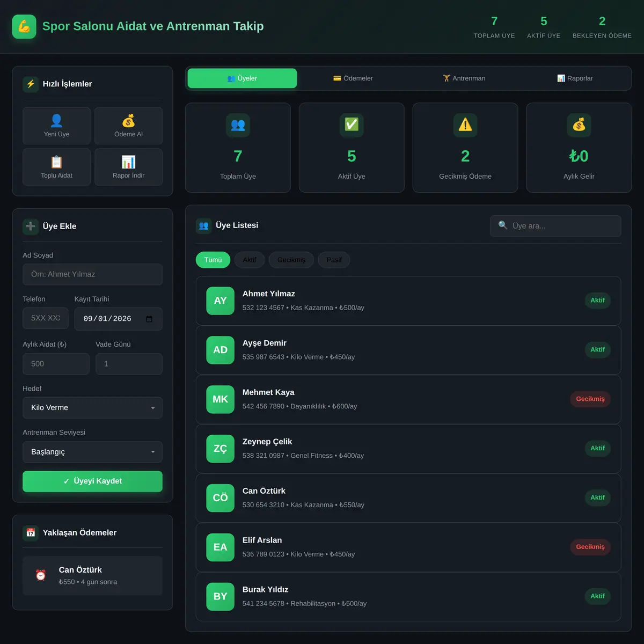Viewport: 644px width, 644px height.
Task: Click the calendar icon beside Yaklaşan Ödemeler
Action: 31,532
